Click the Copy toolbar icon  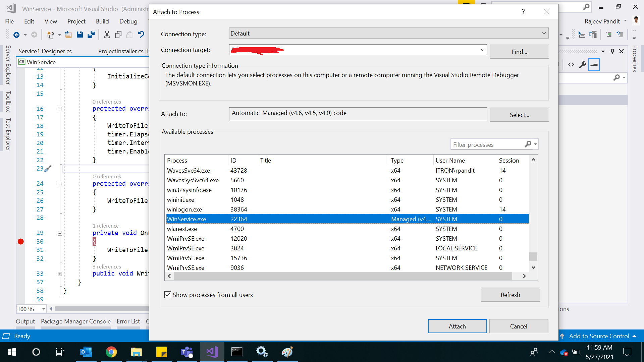(118, 35)
